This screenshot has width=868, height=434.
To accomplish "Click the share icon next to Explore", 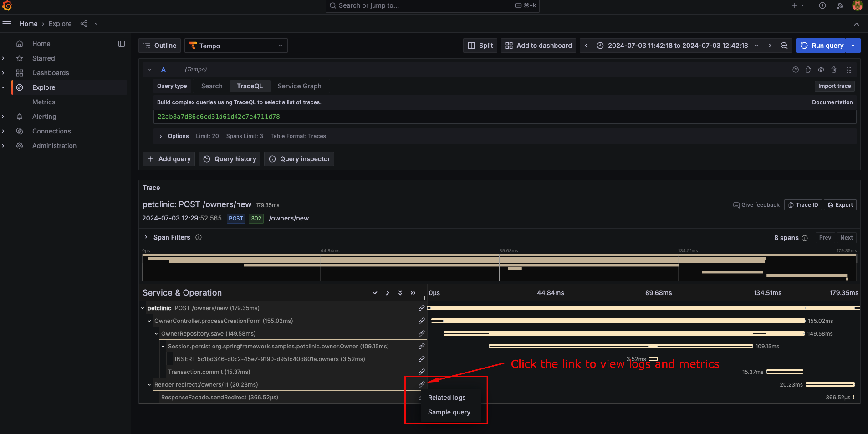I will (x=84, y=24).
